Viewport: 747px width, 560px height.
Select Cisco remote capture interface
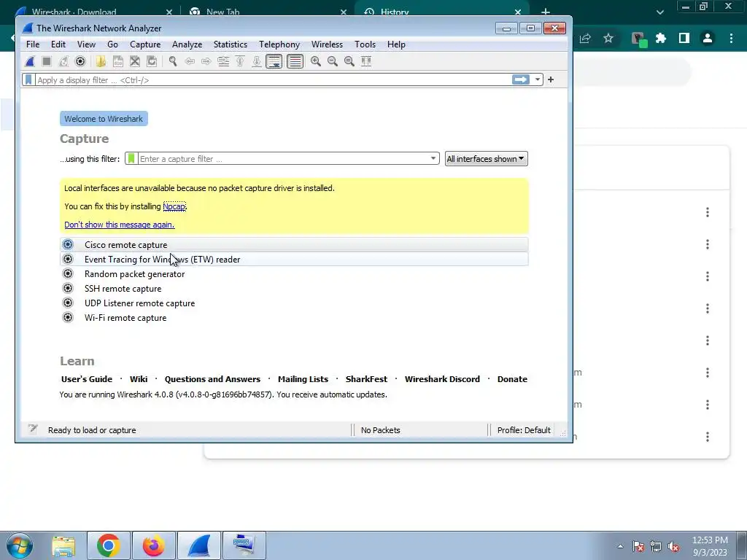pyautogui.click(x=294, y=245)
